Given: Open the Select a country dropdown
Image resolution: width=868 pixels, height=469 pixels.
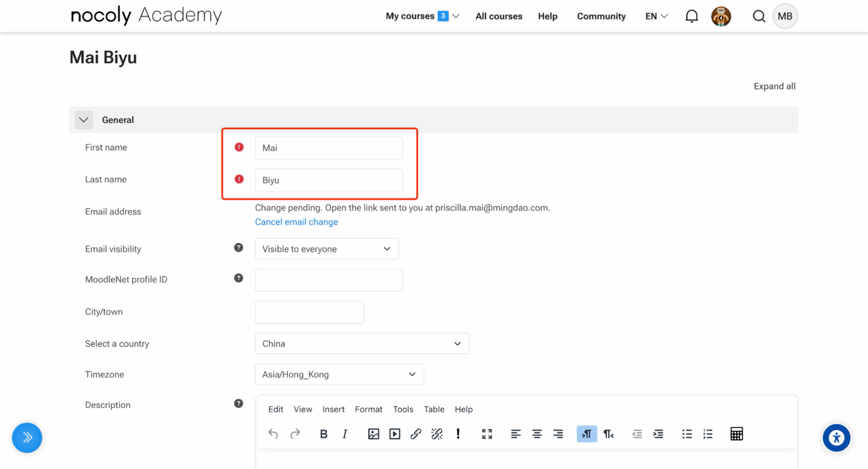Looking at the screenshot, I should coord(362,344).
